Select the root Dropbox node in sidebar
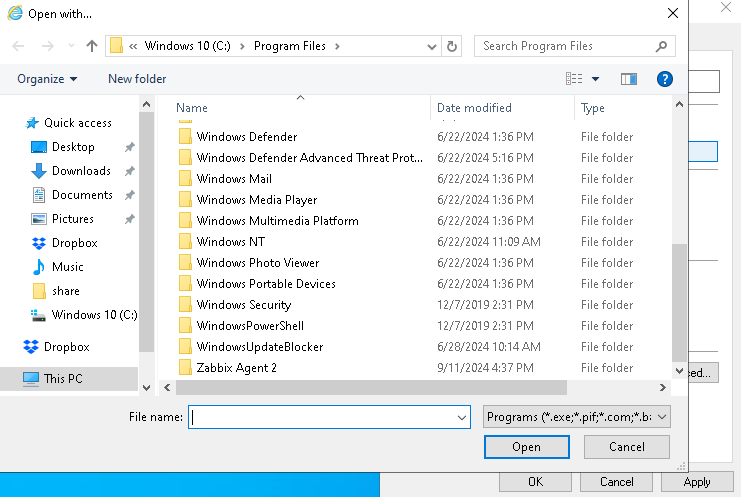 [66, 347]
